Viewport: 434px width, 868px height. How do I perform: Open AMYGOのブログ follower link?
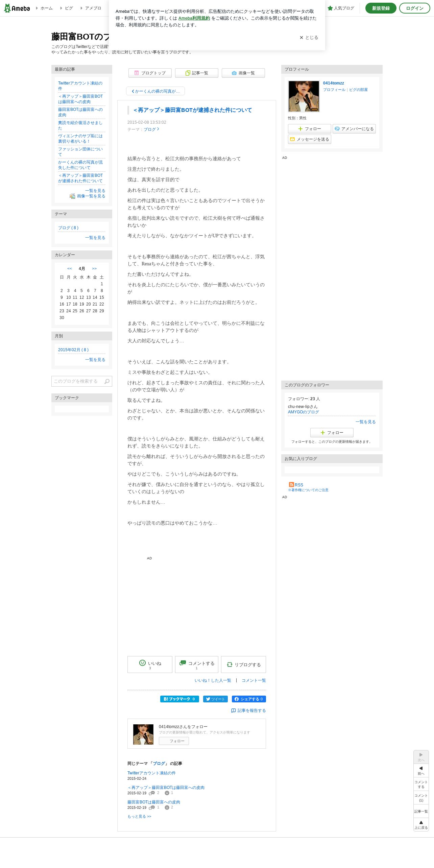[304, 412]
